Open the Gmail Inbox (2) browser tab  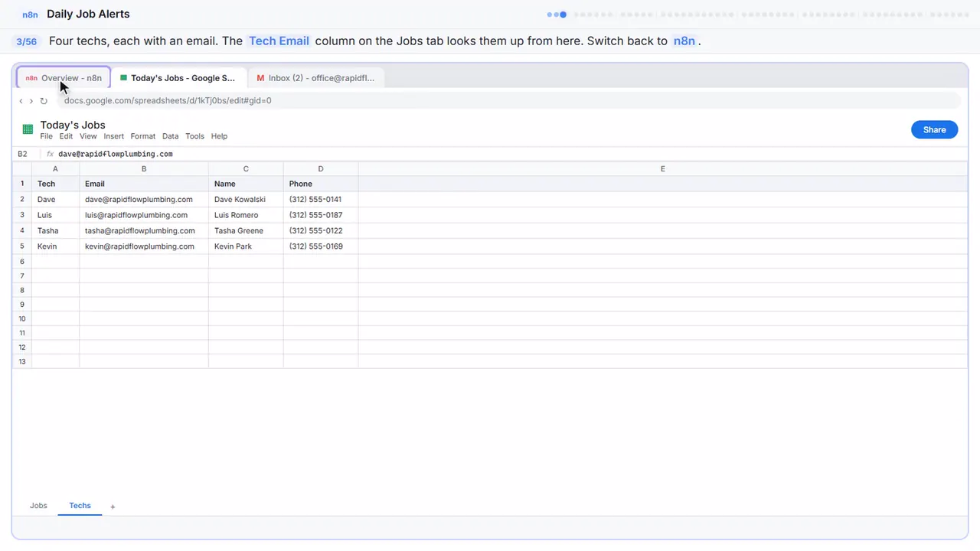[x=315, y=78]
